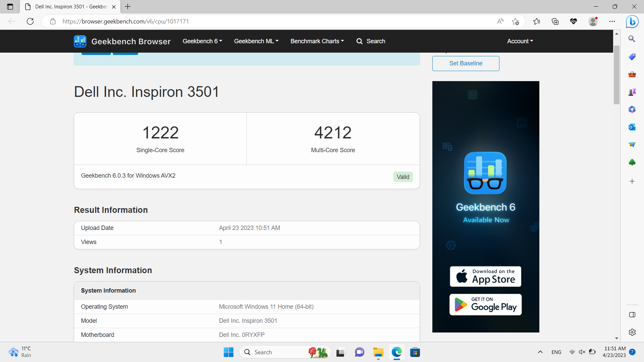Open Outlook from the Edge sidebar
The height and width of the screenshot is (362, 644).
(632, 127)
